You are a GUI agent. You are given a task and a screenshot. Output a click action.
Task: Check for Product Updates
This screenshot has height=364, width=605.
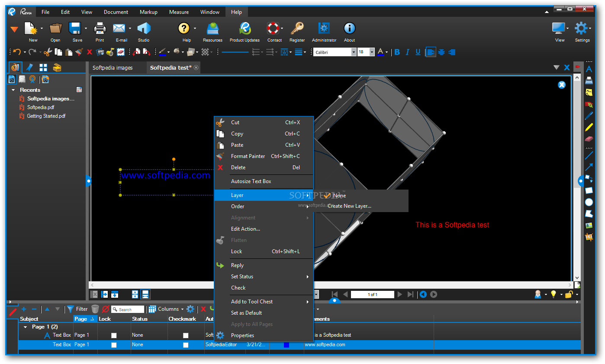click(245, 29)
